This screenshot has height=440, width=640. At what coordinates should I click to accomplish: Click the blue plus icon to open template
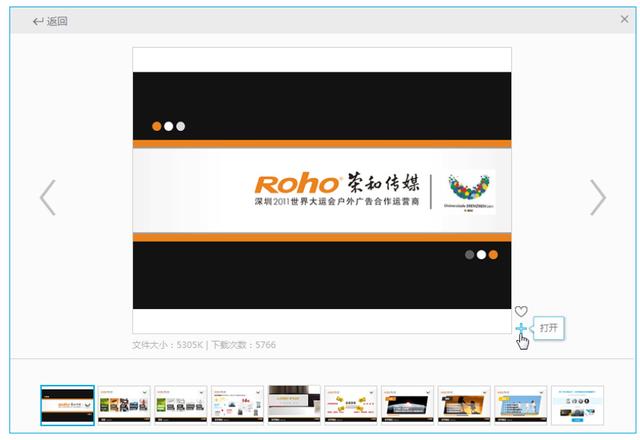(x=521, y=329)
